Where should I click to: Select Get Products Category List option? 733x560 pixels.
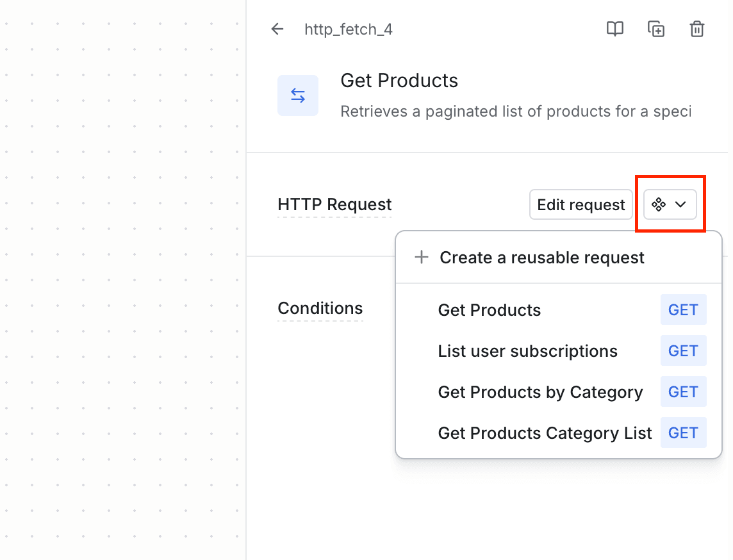pyautogui.click(x=544, y=432)
